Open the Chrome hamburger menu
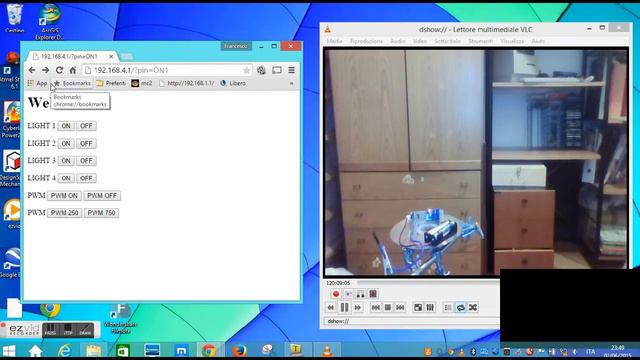This screenshot has width=640, height=360. point(291,70)
